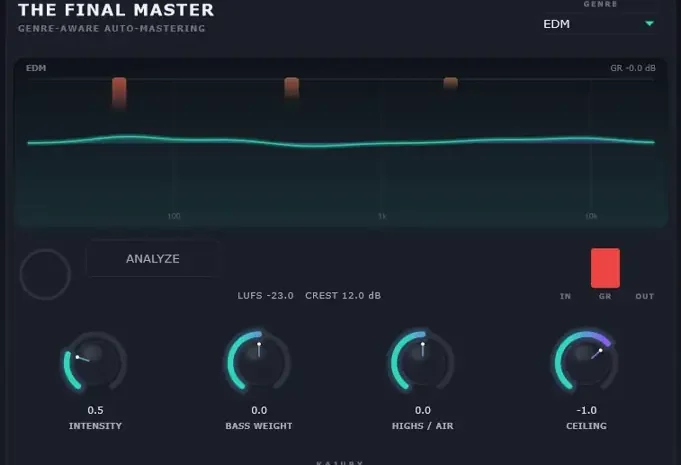Click the Highs / Air value 0.0
Image resolution: width=681 pixels, height=465 pixels.
pos(423,410)
